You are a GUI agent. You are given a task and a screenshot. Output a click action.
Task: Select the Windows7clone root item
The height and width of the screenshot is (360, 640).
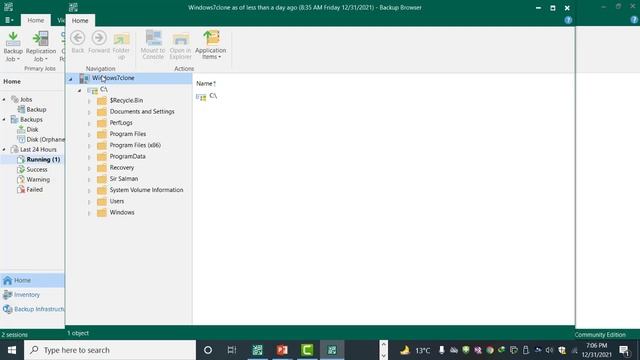[x=113, y=78]
